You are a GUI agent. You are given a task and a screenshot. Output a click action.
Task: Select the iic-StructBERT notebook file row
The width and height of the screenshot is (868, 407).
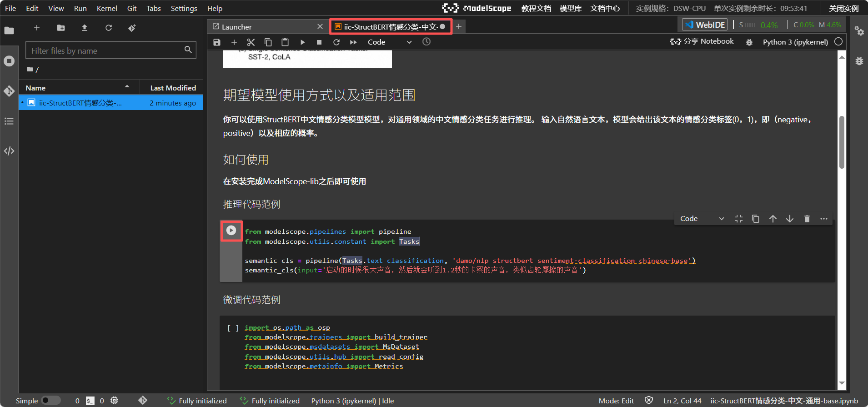(111, 103)
